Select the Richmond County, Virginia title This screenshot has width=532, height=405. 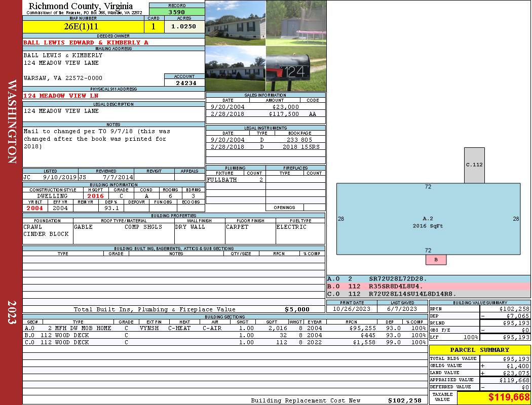click(81, 6)
